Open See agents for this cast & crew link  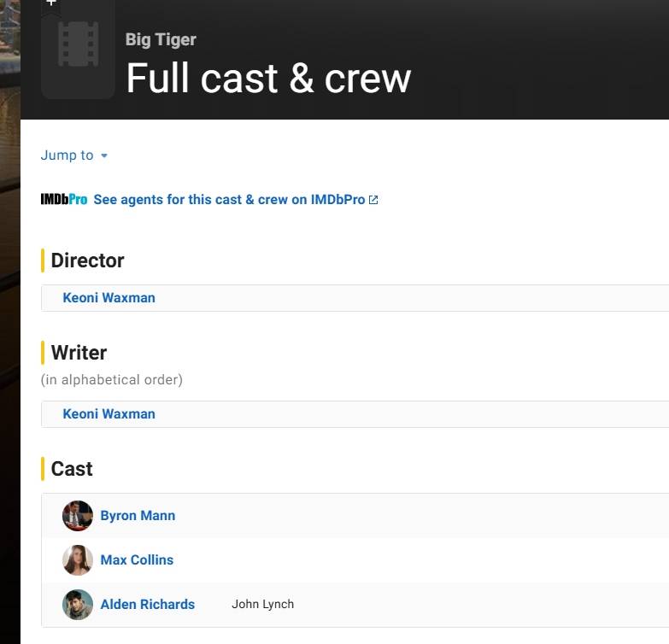229,200
